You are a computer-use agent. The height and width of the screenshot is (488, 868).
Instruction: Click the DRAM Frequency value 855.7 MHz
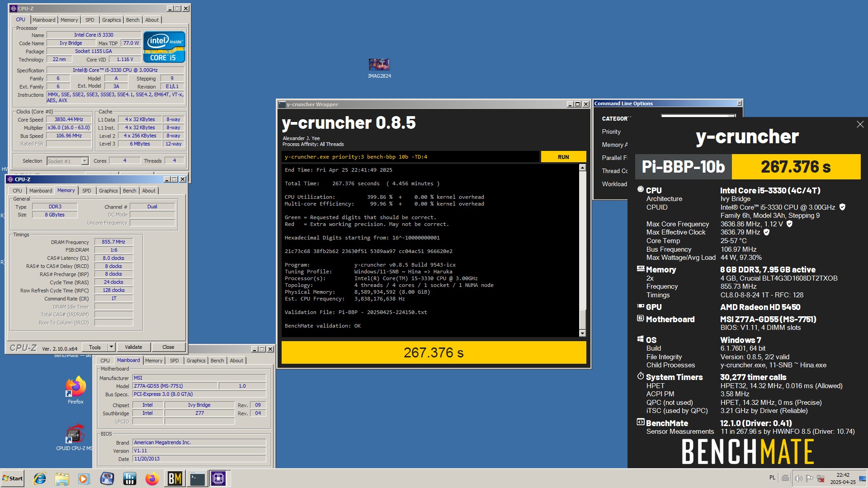point(113,242)
